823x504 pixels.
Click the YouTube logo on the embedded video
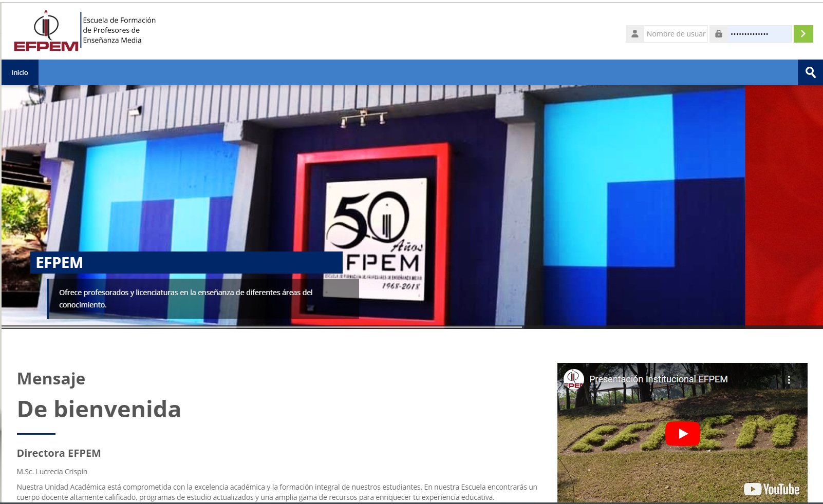tap(771, 489)
